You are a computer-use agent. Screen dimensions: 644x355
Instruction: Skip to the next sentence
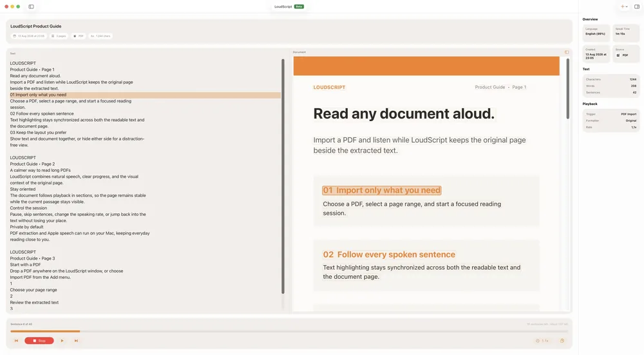(x=76, y=341)
